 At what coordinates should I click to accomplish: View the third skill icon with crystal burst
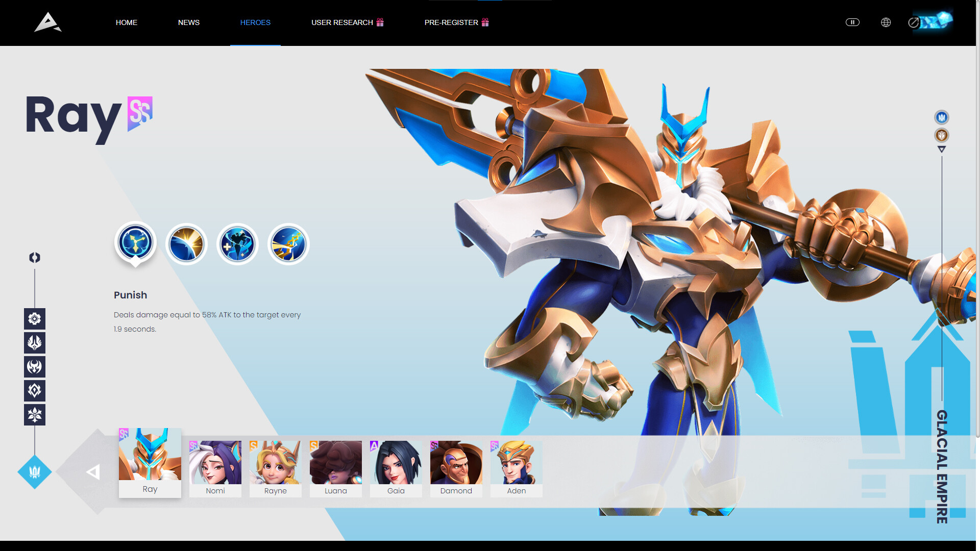(237, 244)
